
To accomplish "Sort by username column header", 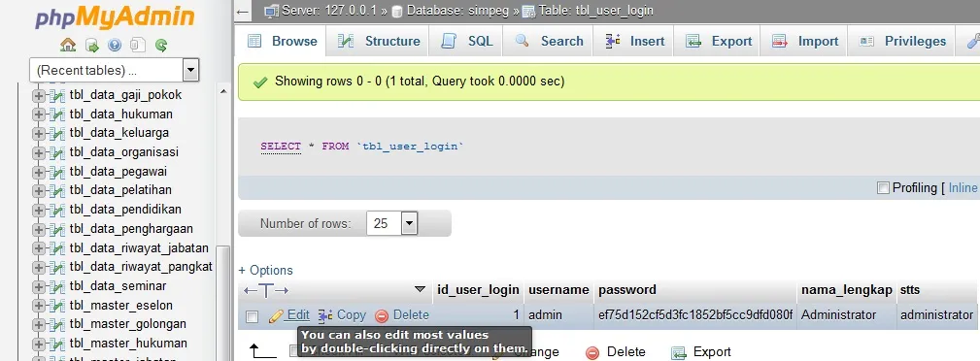I will point(558,290).
